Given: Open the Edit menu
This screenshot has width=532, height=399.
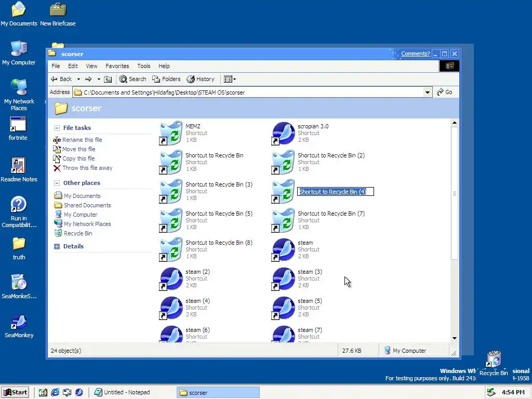Looking at the screenshot, I should click(73, 66).
